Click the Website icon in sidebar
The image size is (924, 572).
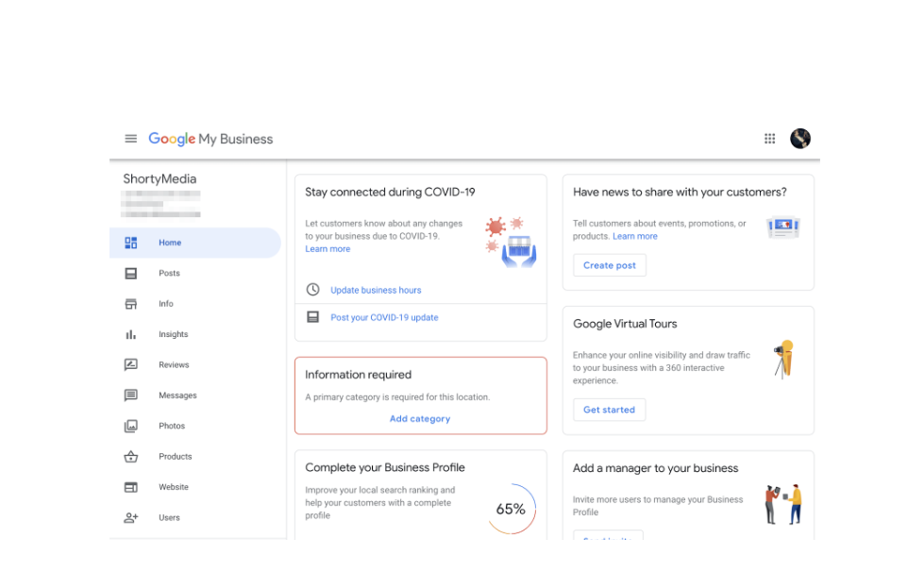131,487
